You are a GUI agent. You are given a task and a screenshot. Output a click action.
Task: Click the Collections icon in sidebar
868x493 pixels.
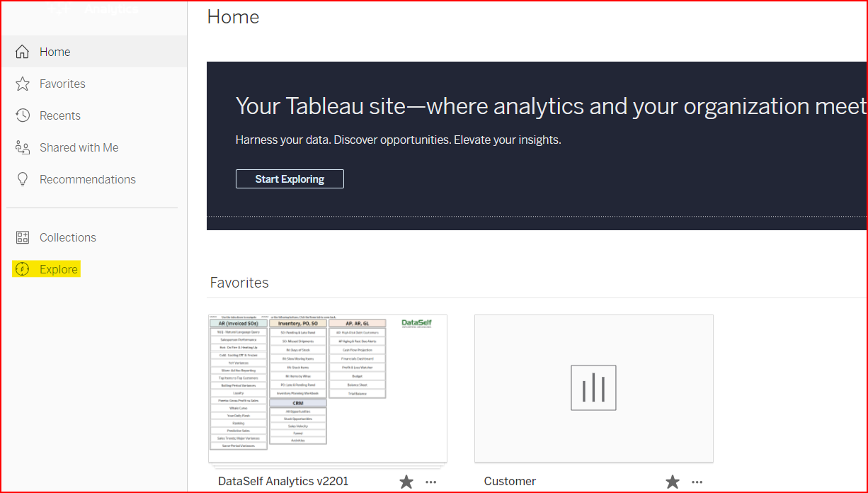(x=23, y=237)
